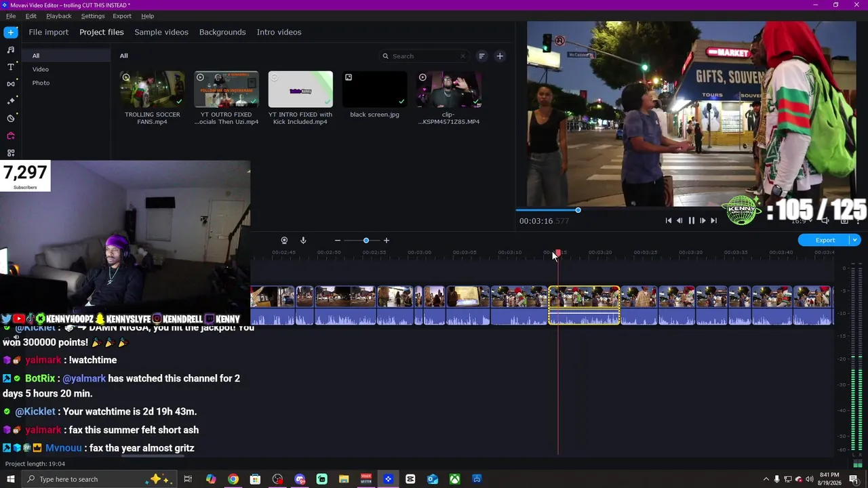The height and width of the screenshot is (488, 868).
Task: Zoom in timeline with plus icon
Action: [387, 240]
